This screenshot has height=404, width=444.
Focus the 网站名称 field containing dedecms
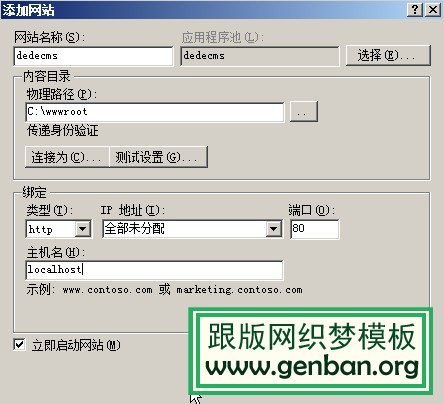pos(94,56)
